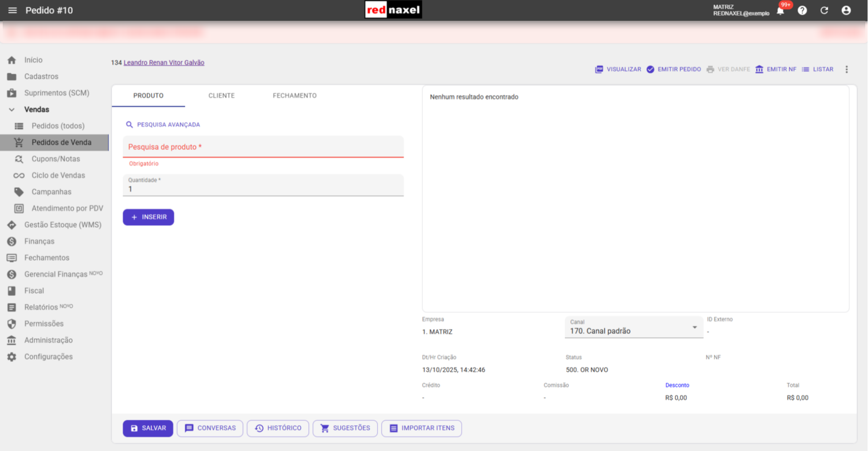Image resolution: width=868 pixels, height=451 pixels.
Task: Click the Administração bank icon
Action: pos(12,340)
